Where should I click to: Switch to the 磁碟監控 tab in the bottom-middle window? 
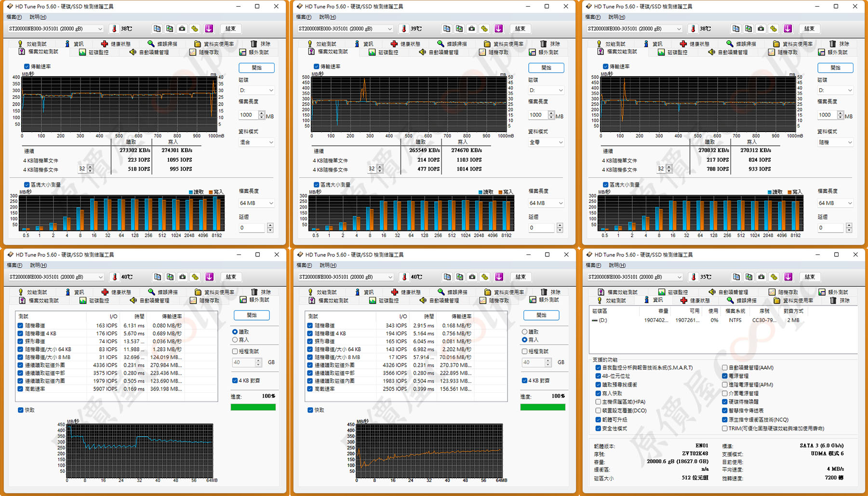[384, 300]
